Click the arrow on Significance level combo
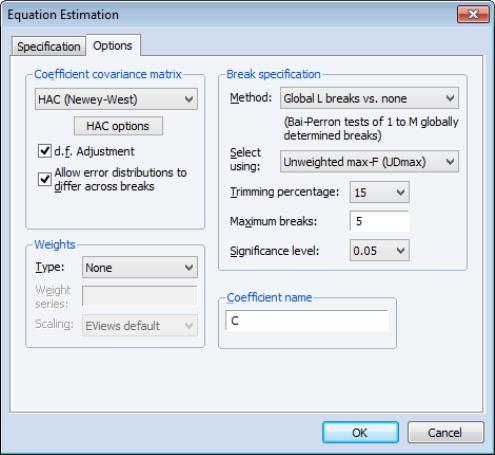 [401, 250]
